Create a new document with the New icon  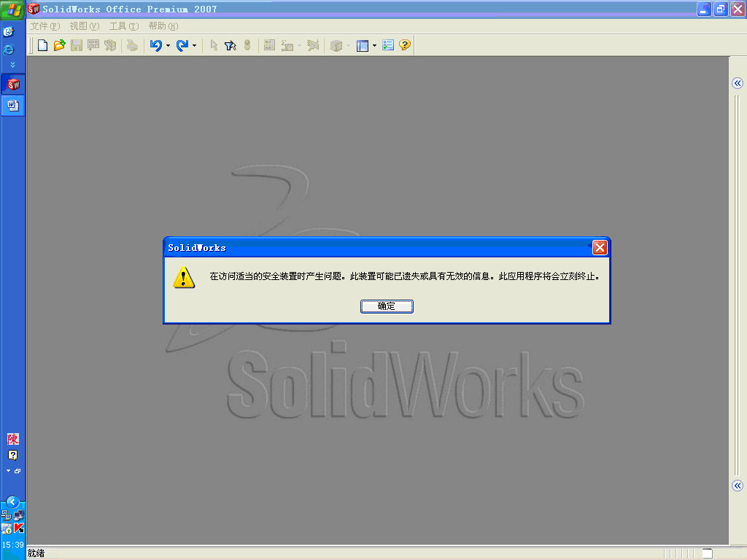pyautogui.click(x=42, y=45)
